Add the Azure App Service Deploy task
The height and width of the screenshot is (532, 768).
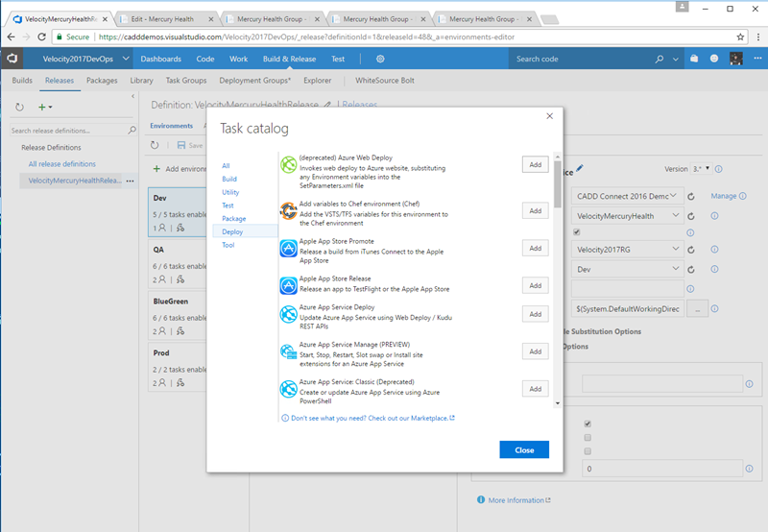pyautogui.click(x=536, y=314)
